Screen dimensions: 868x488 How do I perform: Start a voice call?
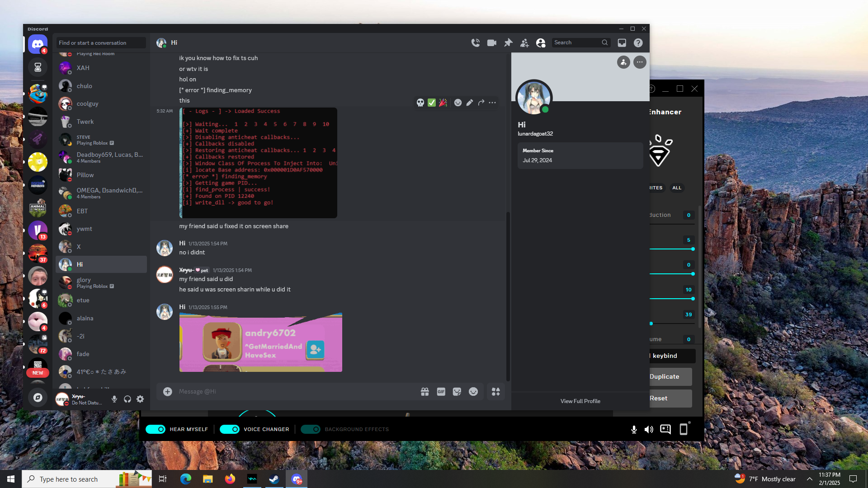pyautogui.click(x=475, y=42)
